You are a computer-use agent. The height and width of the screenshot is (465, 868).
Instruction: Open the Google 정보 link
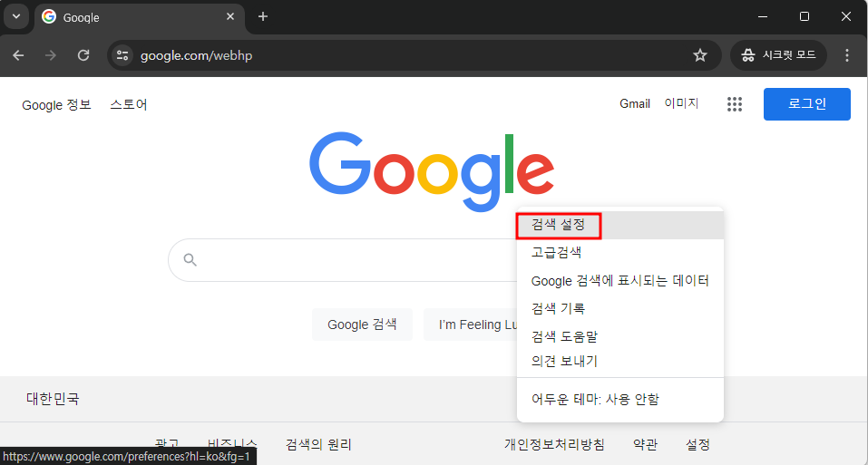[x=56, y=105]
